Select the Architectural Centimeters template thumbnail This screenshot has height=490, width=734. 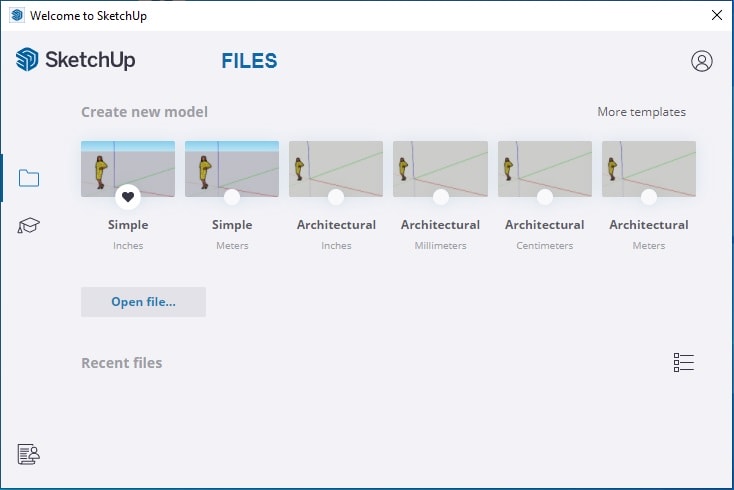tap(544, 168)
